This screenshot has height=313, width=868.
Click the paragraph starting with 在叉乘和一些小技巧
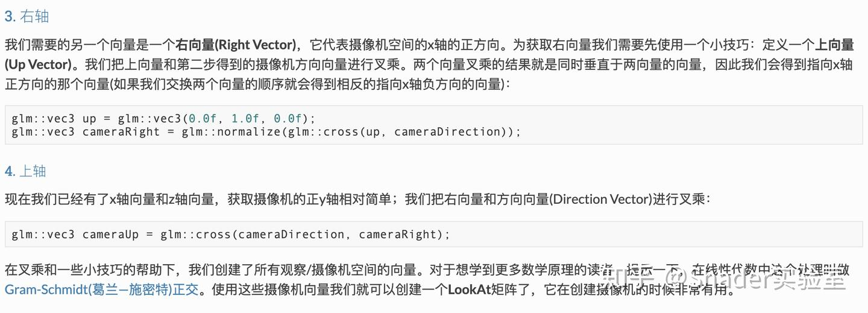coord(428,280)
